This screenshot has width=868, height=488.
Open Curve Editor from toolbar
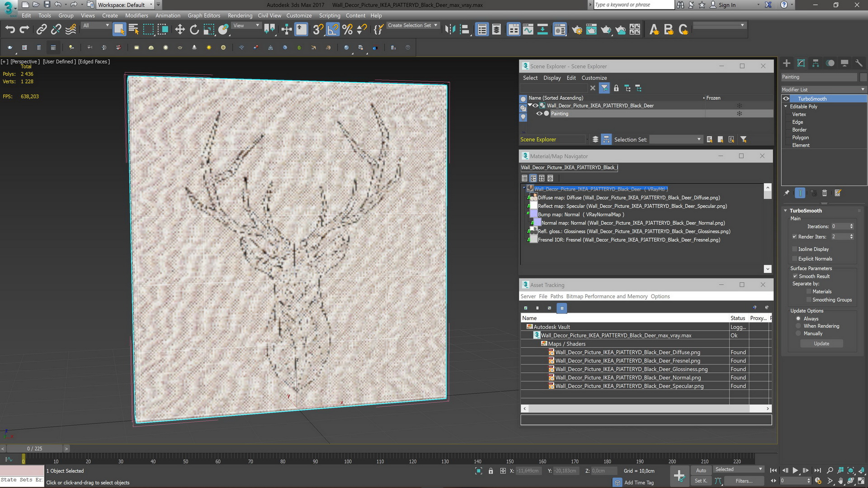pos(528,30)
